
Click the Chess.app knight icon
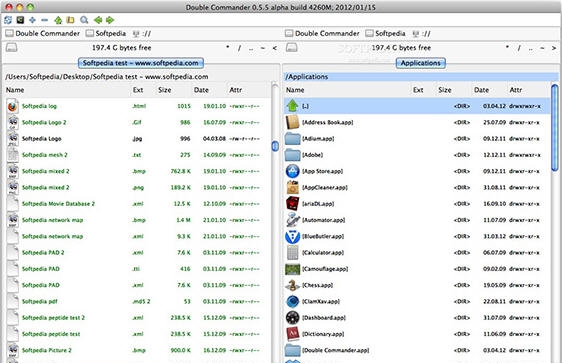click(x=292, y=285)
